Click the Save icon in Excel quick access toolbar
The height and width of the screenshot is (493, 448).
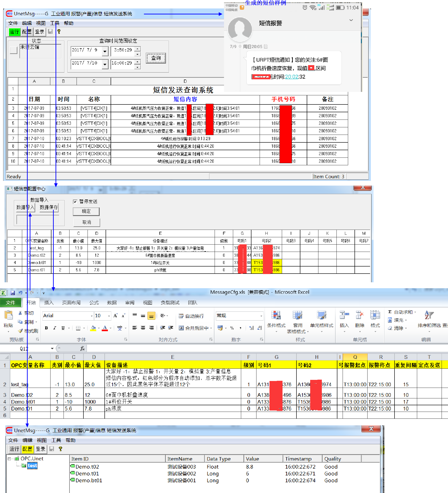(13, 293)
